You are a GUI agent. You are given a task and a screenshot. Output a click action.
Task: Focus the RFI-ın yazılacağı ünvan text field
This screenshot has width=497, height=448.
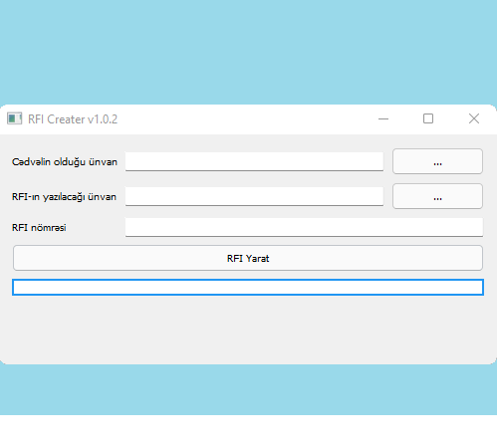point(254,196)
